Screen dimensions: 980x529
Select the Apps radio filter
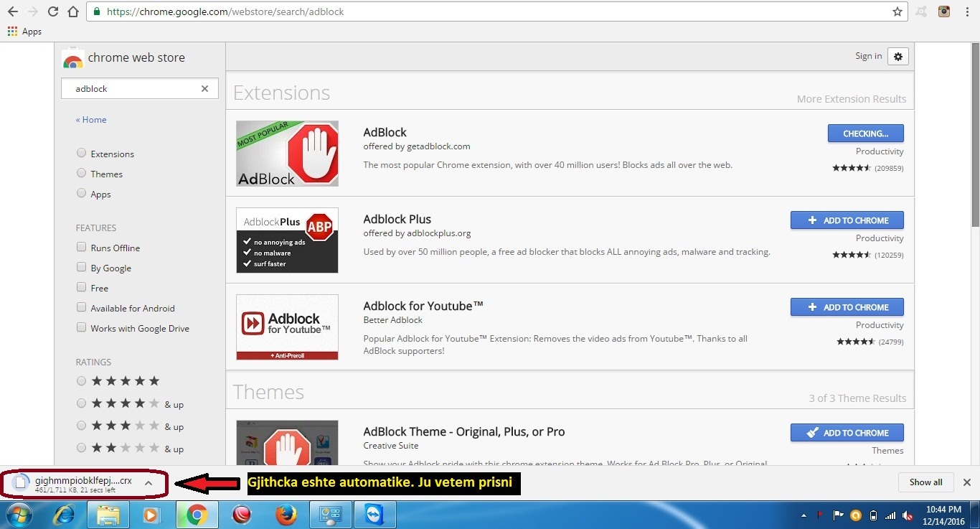(x=82, y=193)
